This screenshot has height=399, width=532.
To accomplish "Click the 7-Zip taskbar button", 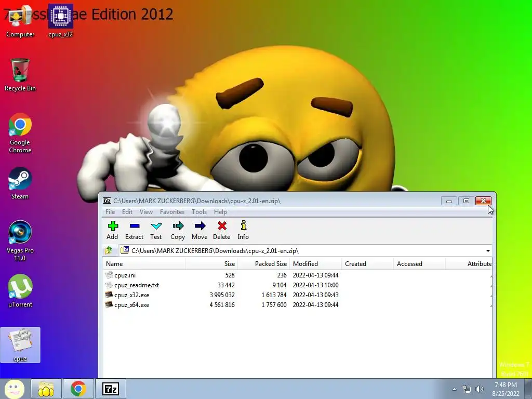I will point(111,389).
